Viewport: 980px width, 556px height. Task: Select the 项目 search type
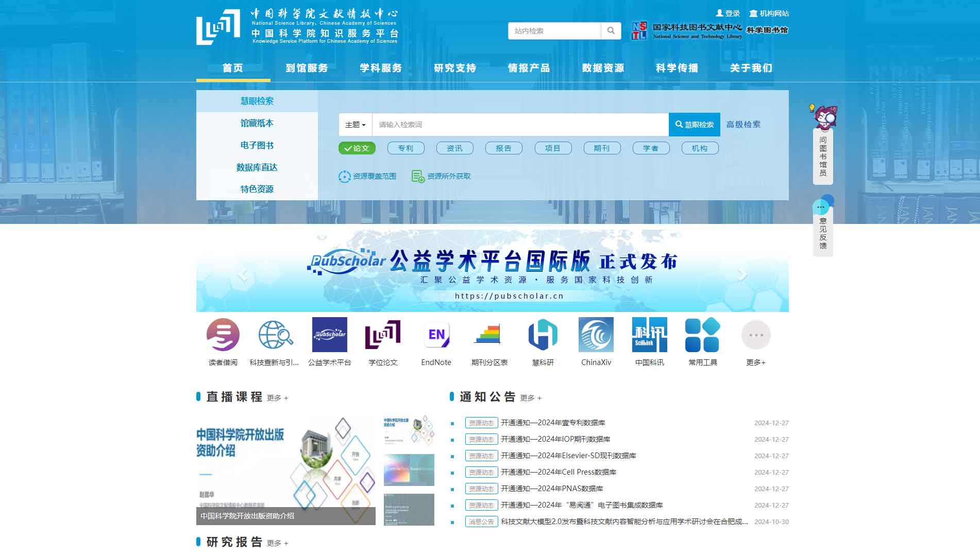[x=553, y=148]
